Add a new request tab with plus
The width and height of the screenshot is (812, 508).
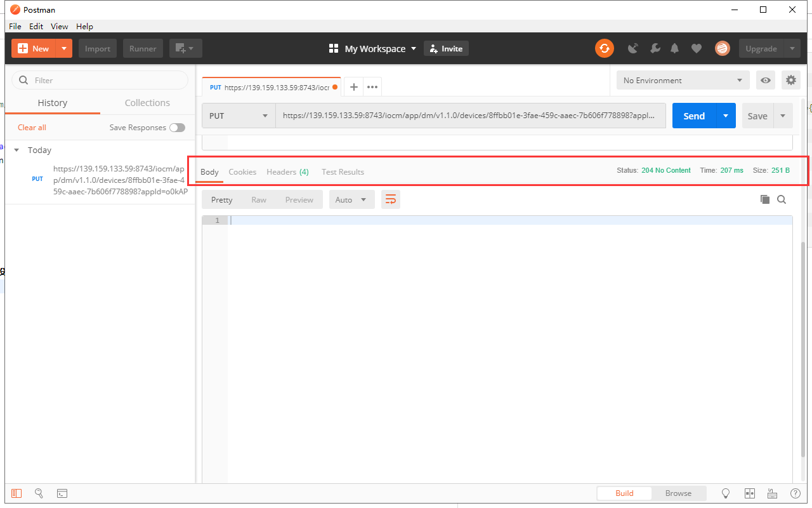(x=353, y=87)
